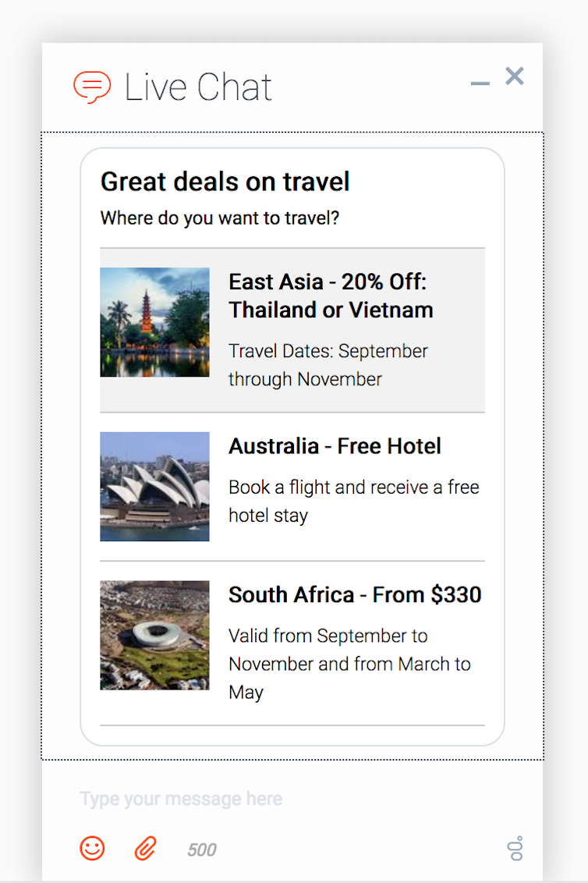Click the September through November travel dates text
Image resolution: width=588 pixels, height=883 pixels.
[328, 365]
